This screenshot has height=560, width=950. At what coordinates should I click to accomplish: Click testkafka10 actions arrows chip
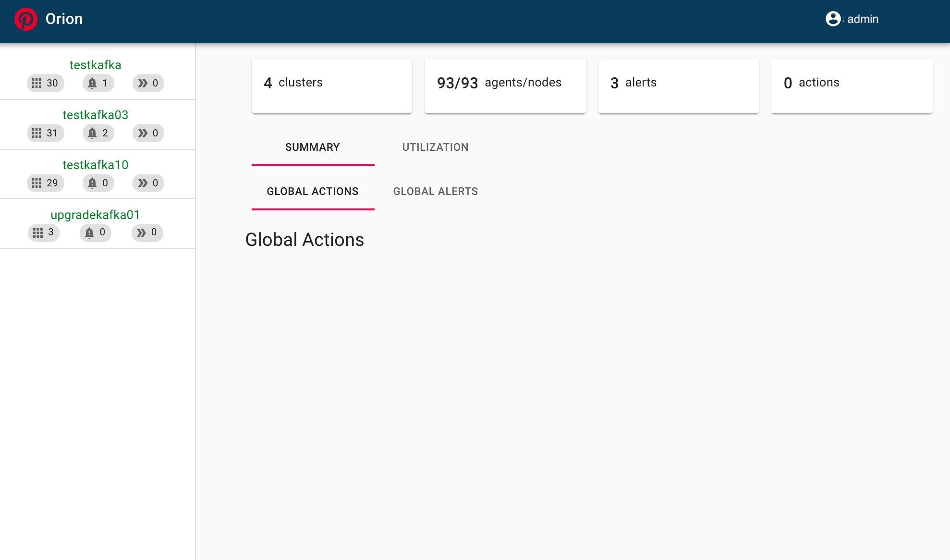[x=148, y=183]
